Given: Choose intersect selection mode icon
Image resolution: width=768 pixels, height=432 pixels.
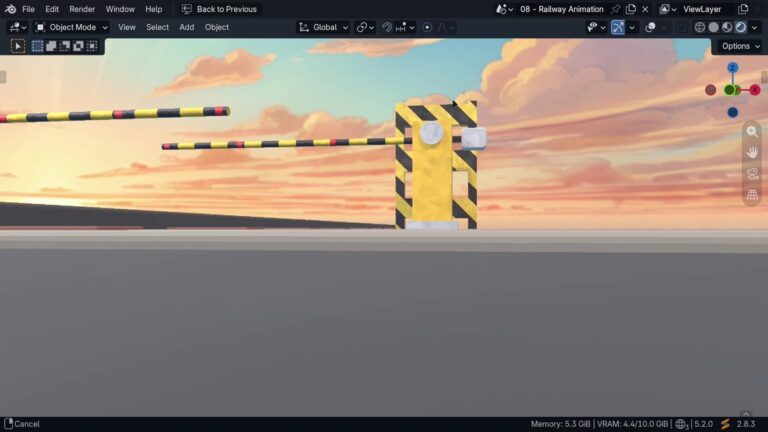Looking at the screenshot, I should [92, 46].
